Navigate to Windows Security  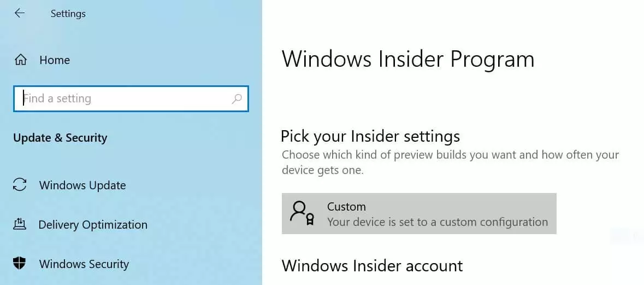click(x=84, y=264)
